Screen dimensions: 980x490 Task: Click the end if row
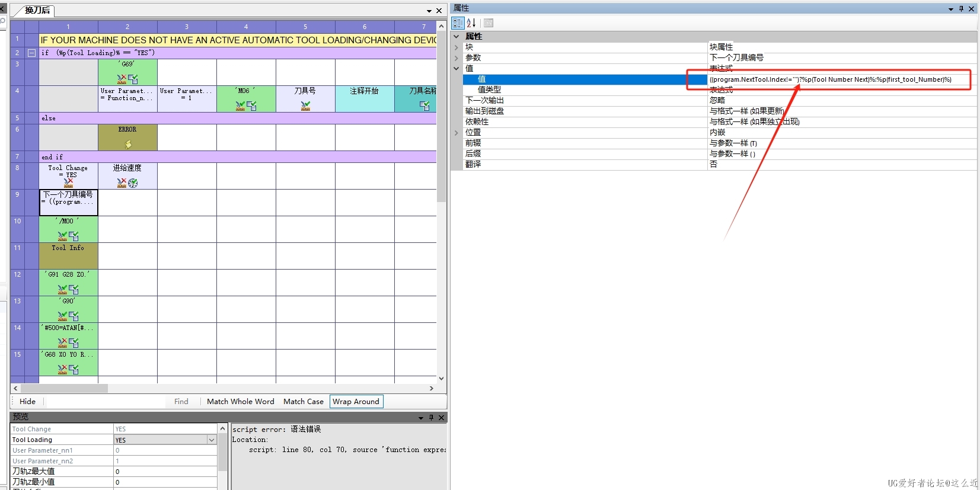[x=237, y=157]
